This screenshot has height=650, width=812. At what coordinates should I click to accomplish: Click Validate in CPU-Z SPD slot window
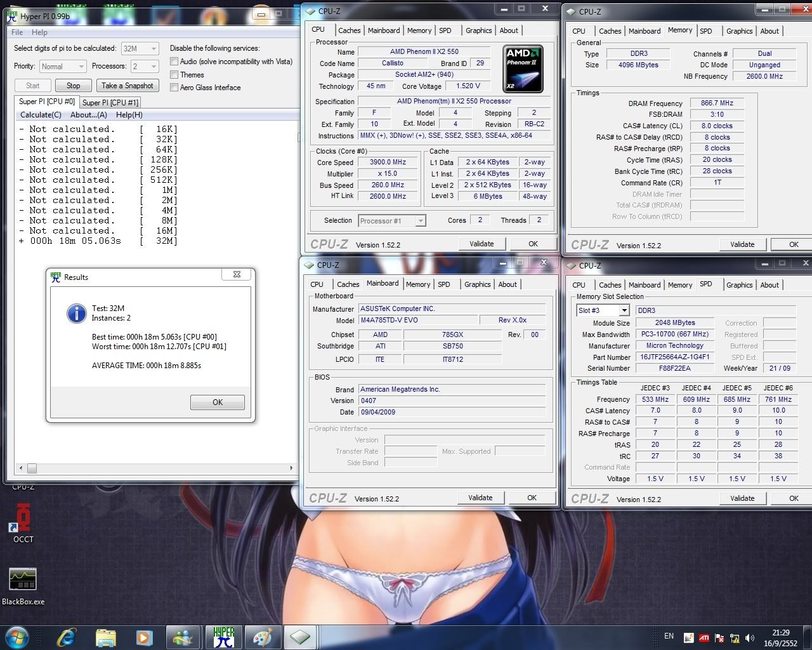click(742, 498)
